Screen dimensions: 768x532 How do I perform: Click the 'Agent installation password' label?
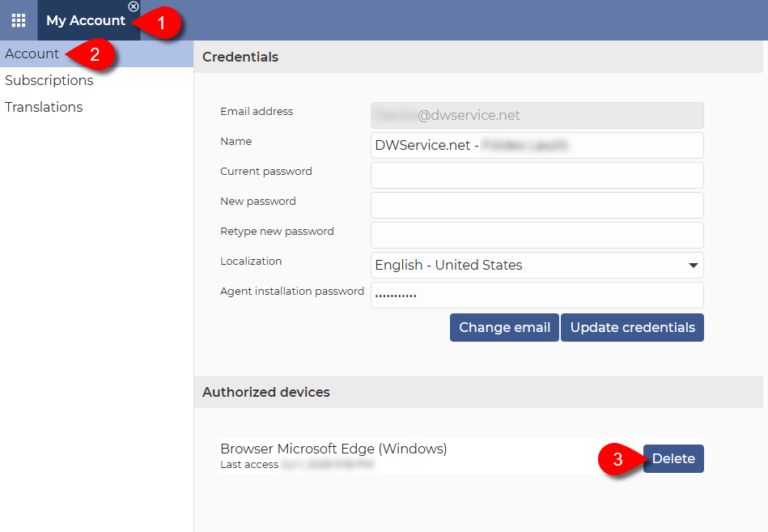click(292, 291)
